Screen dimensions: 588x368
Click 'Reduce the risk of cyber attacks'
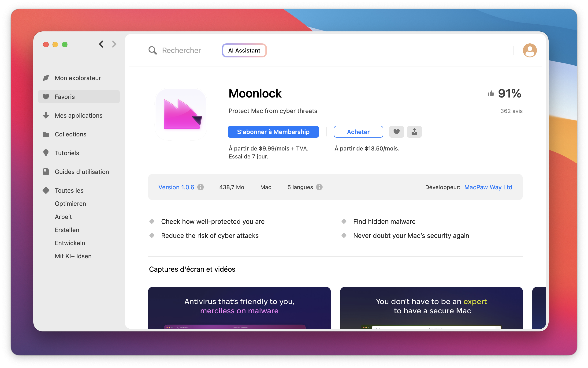click(x=210, y=236)
